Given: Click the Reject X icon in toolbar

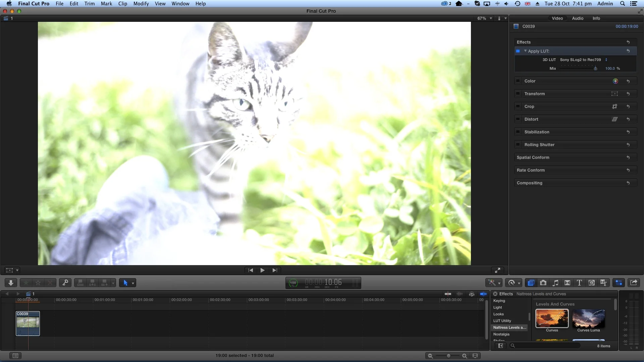Looking at the screenshot, I should [50, 283].
